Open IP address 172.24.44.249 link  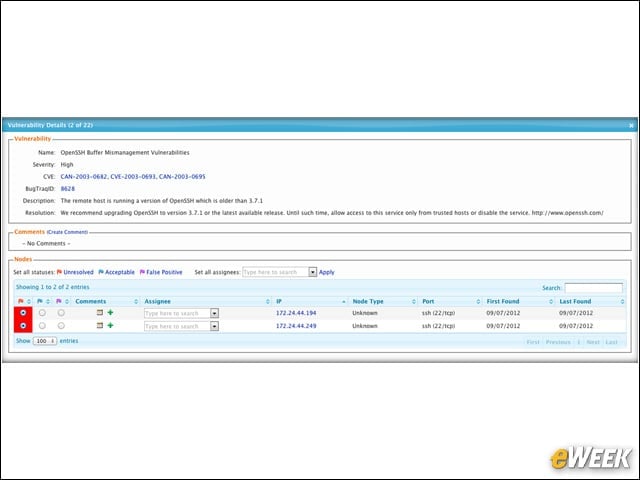point(296,326)
